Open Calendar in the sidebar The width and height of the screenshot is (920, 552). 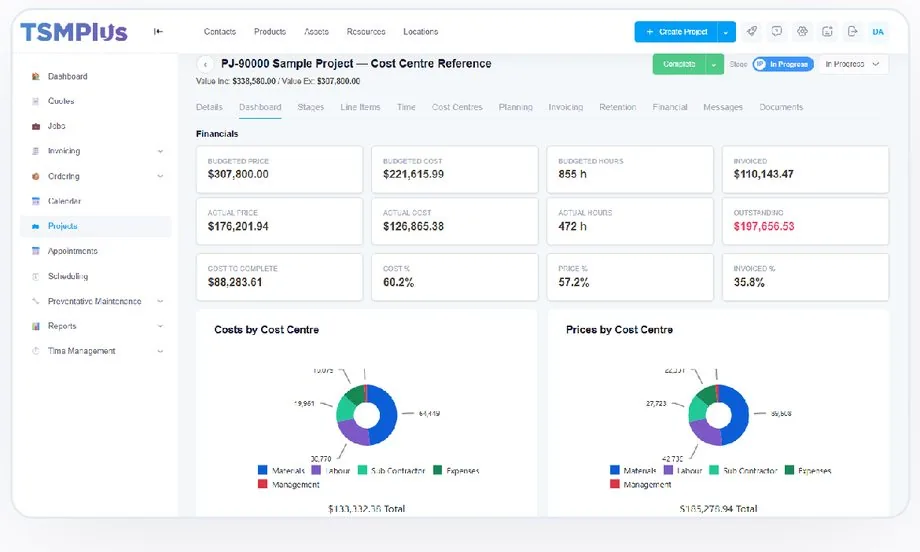coord(65,201)
